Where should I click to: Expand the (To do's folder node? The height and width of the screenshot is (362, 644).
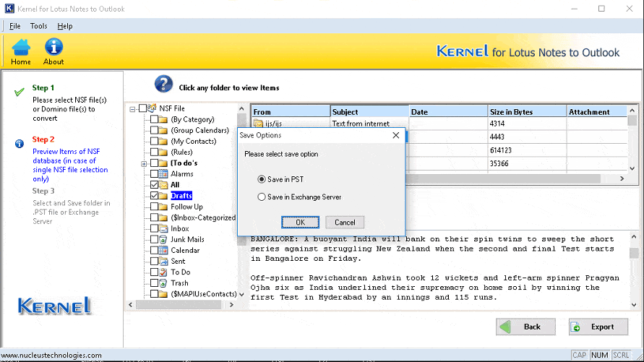[144, 163]
